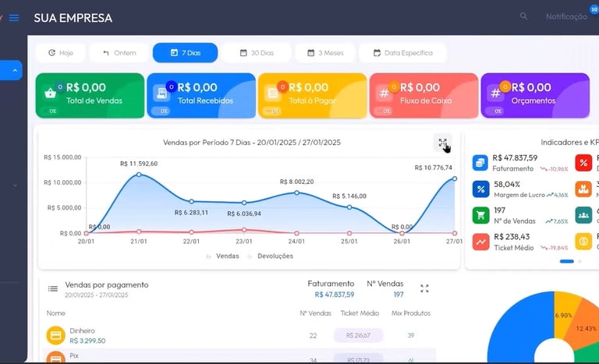The height and width of the screenshot is (364, 599).
Task: Expand the lower sidebar chevron
Action: pos(15,186)
